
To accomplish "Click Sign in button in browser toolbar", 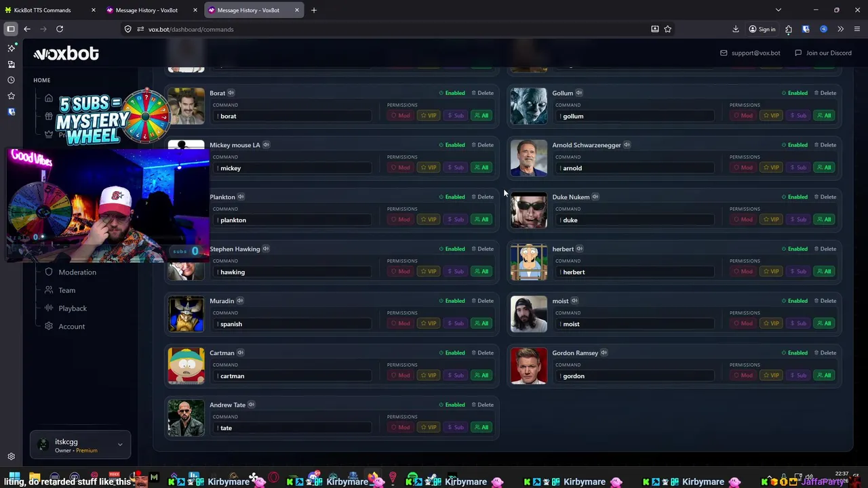I will click(762, 29).
